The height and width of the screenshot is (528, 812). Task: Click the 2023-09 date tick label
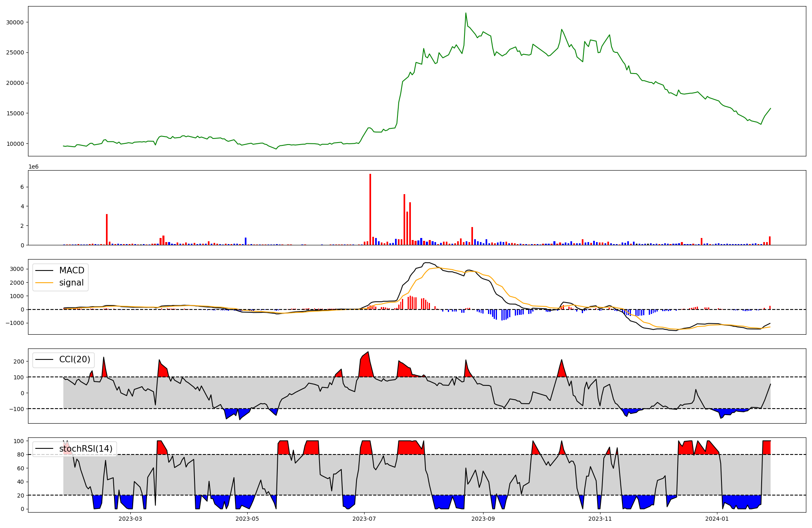[483, 519]
